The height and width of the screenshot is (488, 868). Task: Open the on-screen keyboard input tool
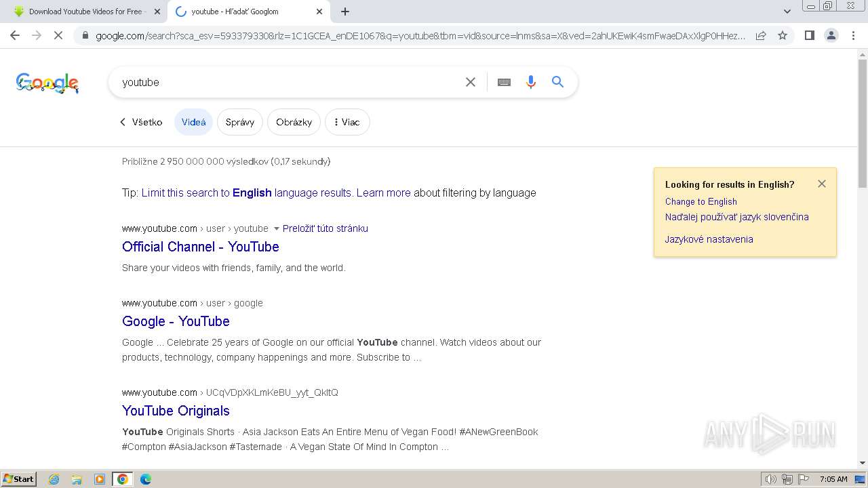click(504, 82)
